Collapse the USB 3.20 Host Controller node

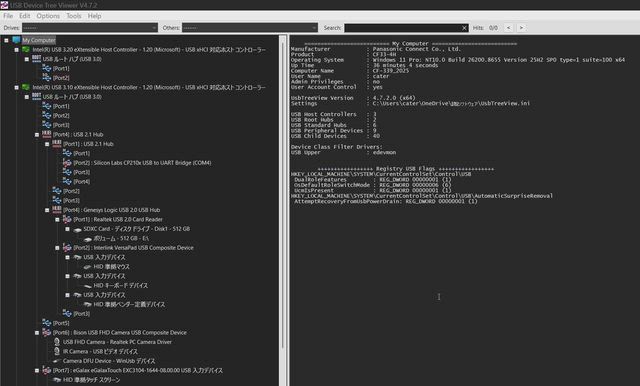pyautogui.click(x=17, y=50)
